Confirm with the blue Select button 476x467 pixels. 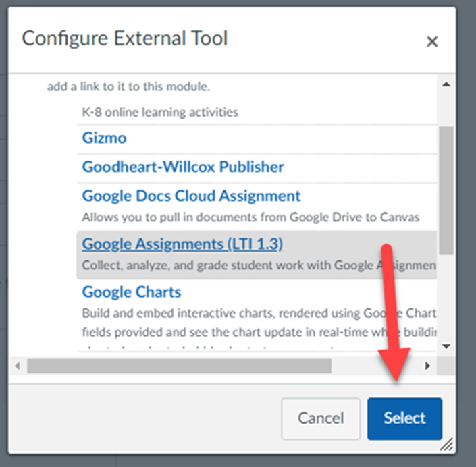(x=404, y=418)
